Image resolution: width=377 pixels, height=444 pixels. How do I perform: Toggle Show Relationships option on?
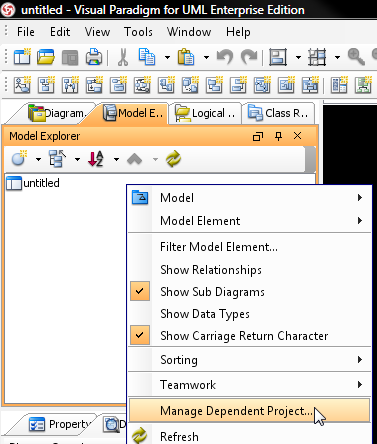pyautogui.click(x=250, y=269)
